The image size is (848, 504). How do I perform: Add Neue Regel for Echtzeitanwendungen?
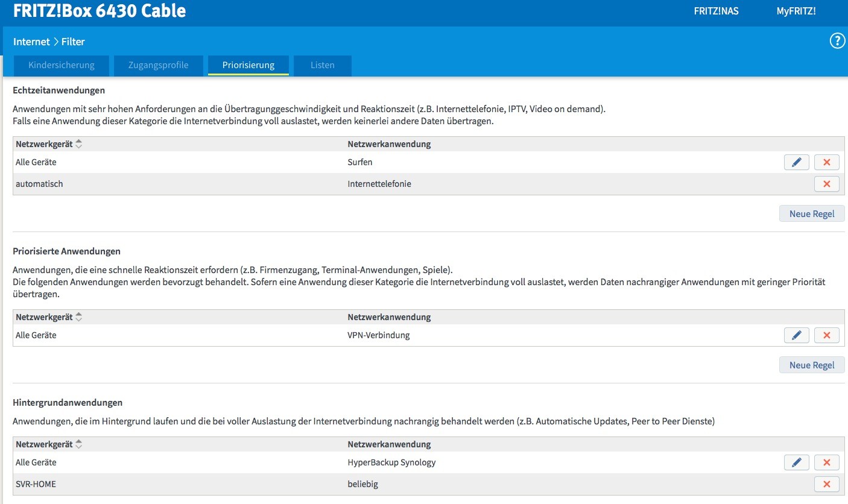pos(812,213)
